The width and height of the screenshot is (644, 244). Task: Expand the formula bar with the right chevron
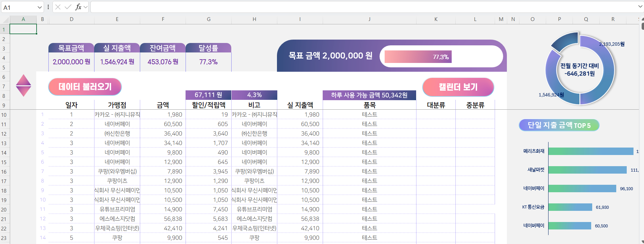pyautogui.click(x=640, y=7)
